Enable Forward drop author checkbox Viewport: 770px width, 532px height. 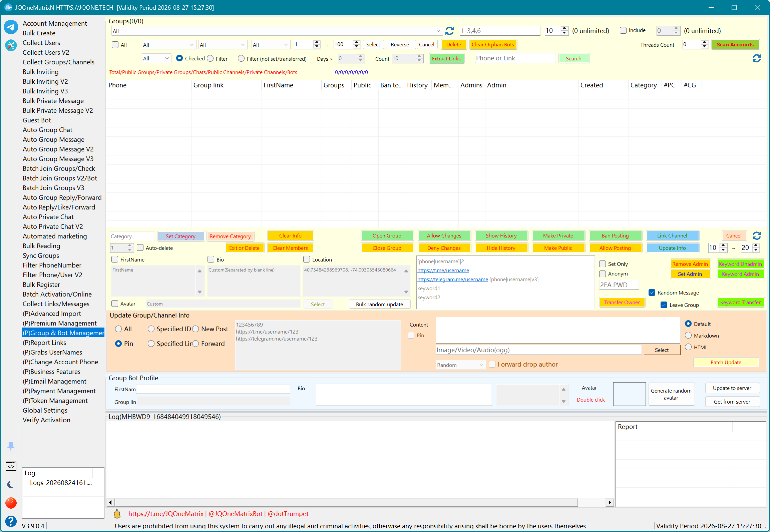pyautogui.click(x=492, y=364)
